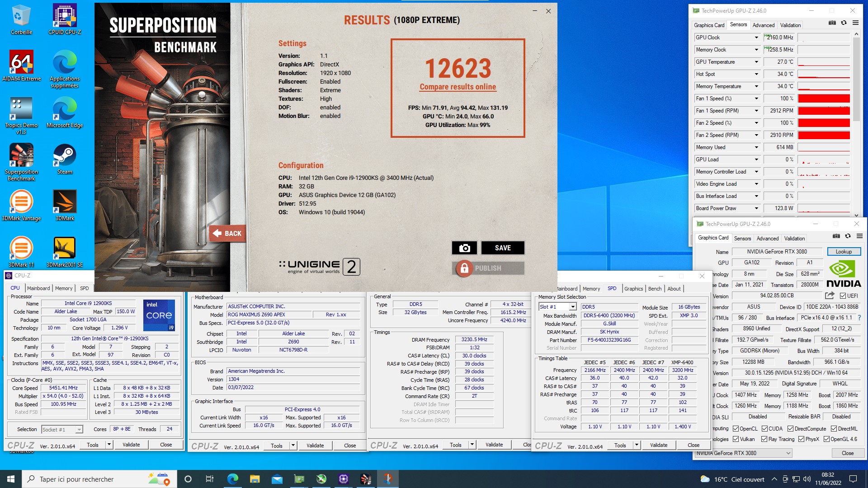Open AIDA64 Extreme desktop icon
868x488 pixels.
21,66
